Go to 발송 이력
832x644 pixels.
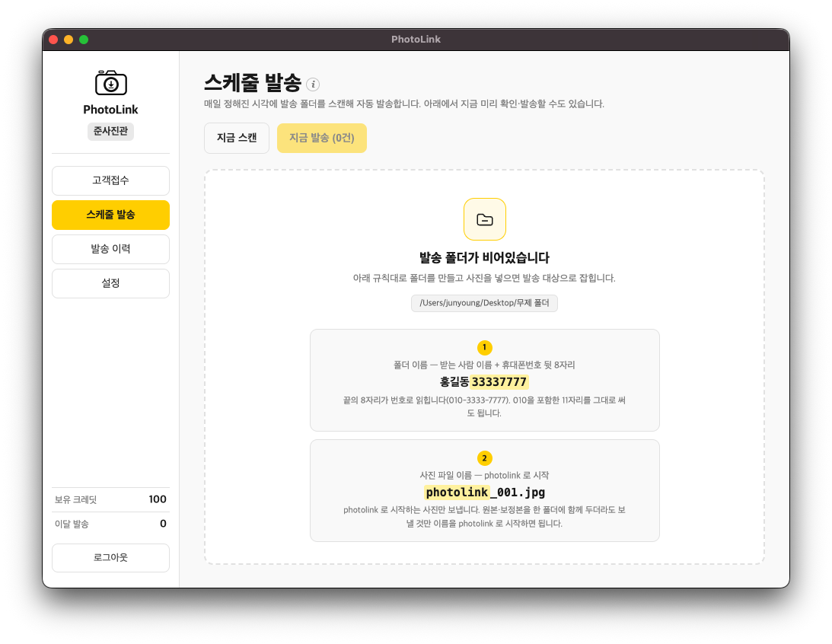pos(110,249)
